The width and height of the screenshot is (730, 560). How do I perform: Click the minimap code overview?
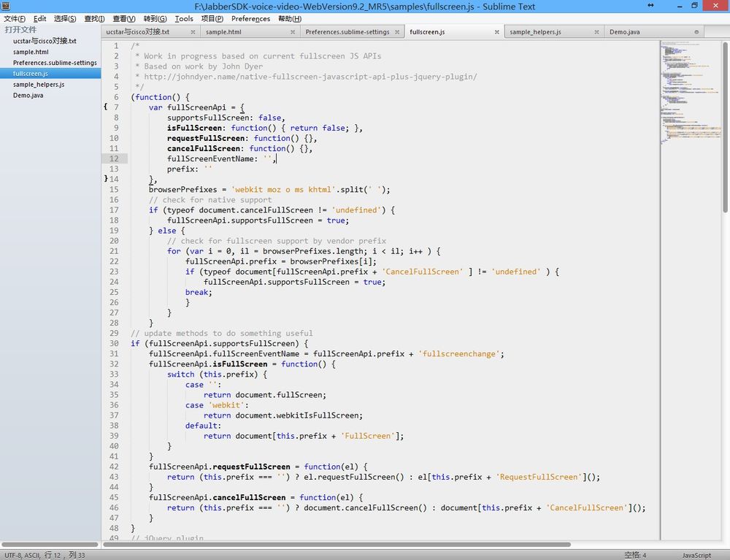[x=691, y=92]
